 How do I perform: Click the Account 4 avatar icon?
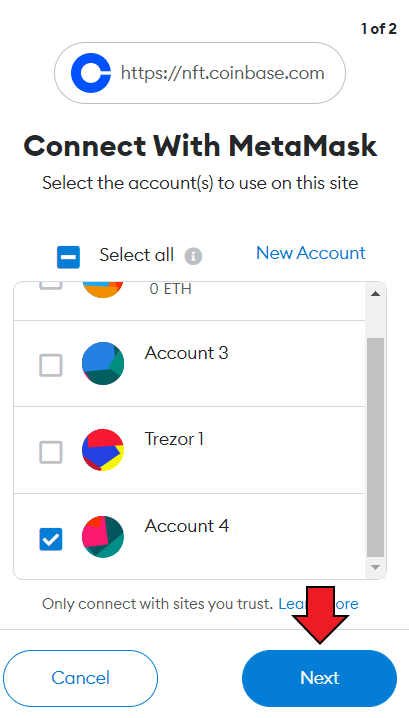click(x=103, y=537)
